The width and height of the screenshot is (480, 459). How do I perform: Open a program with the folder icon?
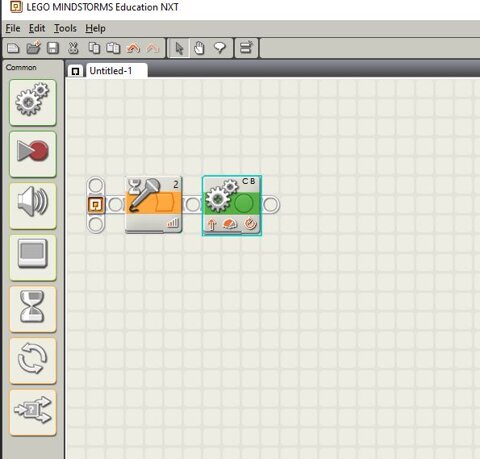[x=33, y=48]
